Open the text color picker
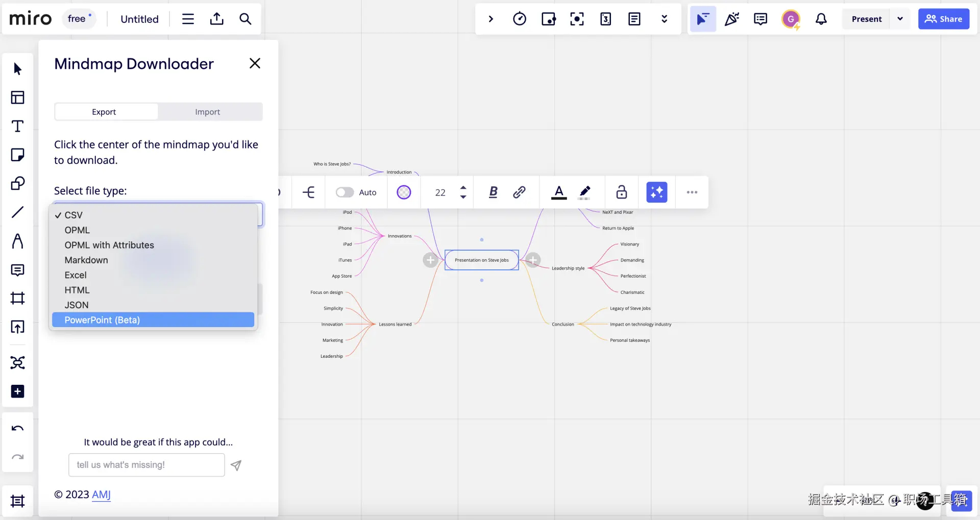The width and height of the screenshot is (980, 520). click(x=559, y=192)
